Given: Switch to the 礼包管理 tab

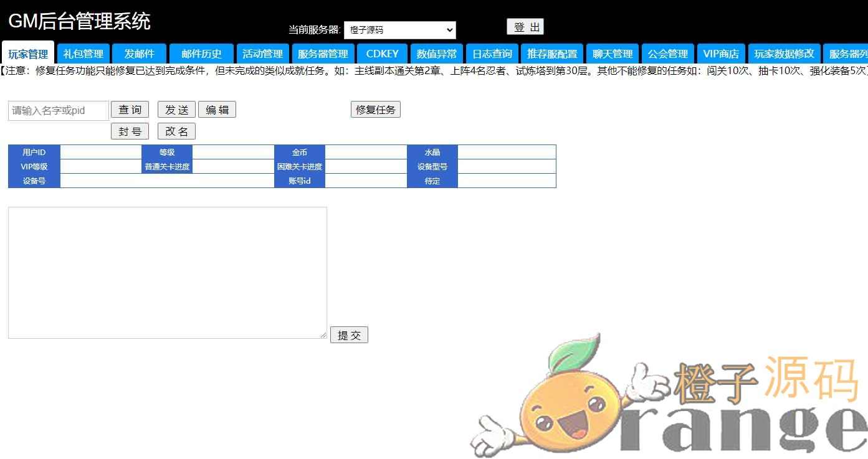Looking at the screenshot, I should click(83, 54).
